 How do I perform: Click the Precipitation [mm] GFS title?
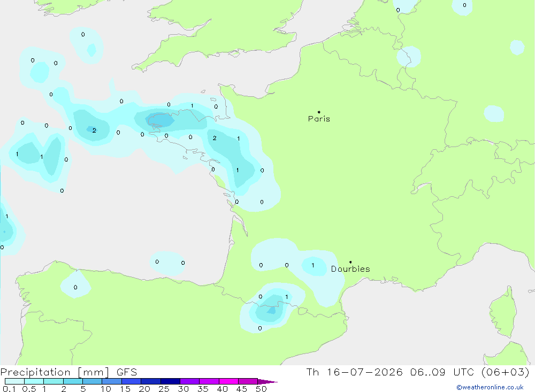68,372
